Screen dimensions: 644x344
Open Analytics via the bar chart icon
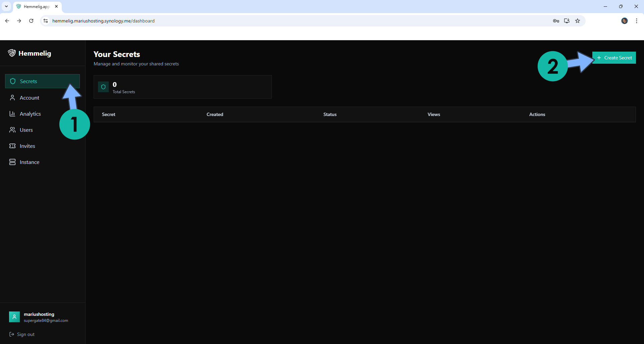coord(12,114)
